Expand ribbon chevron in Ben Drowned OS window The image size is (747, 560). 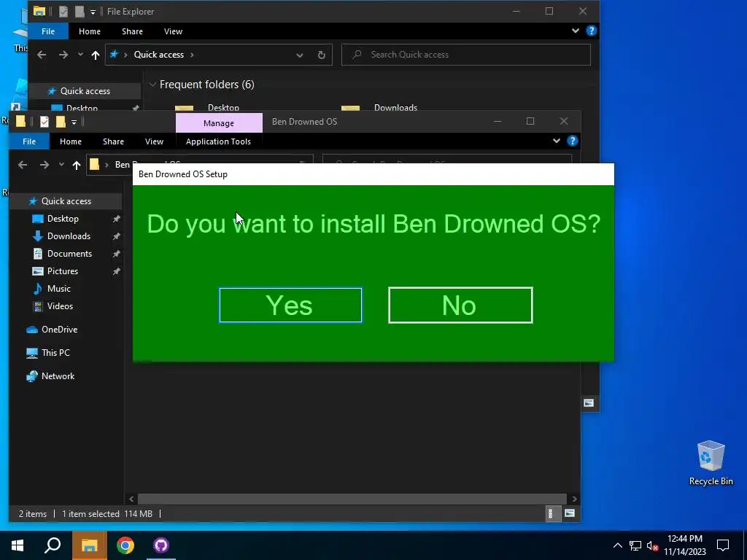[557, 141]
